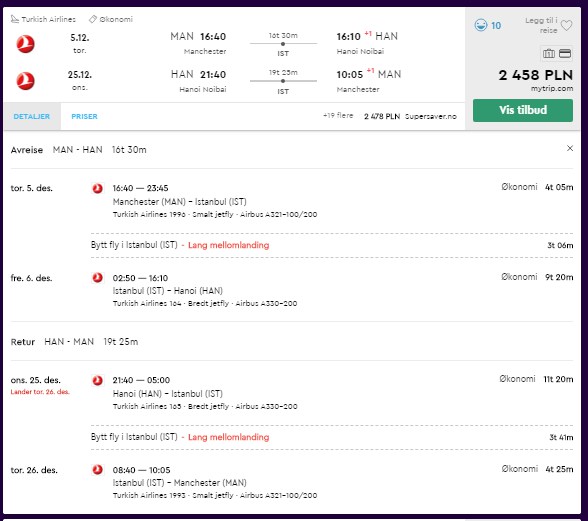588x521 pixels.
Task: Open the +19 flere offers link
Action: [338, 116]
